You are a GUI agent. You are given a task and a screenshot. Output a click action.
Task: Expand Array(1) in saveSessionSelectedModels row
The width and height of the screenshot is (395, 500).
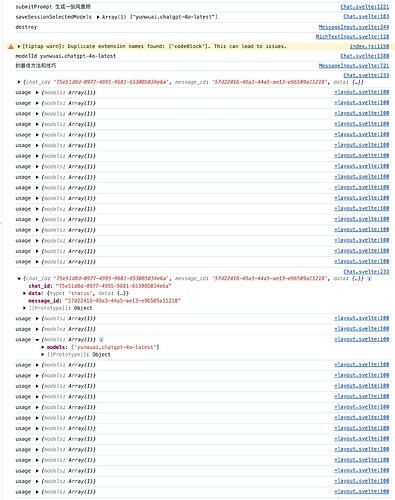[98, 17]
